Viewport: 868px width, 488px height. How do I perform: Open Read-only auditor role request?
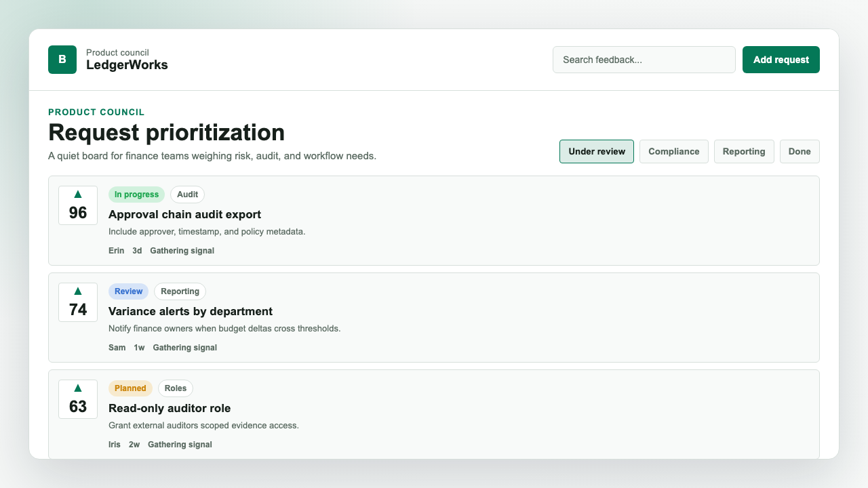170,408
